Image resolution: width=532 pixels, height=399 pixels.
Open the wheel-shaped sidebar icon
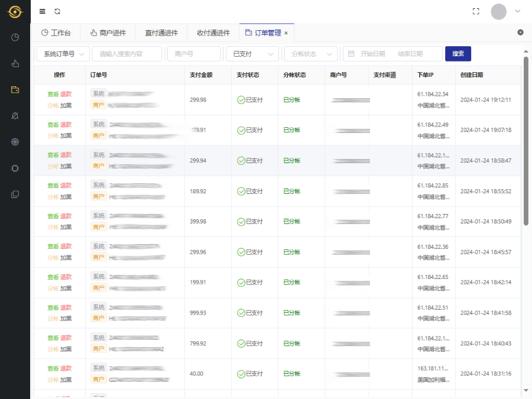(15, 142)
